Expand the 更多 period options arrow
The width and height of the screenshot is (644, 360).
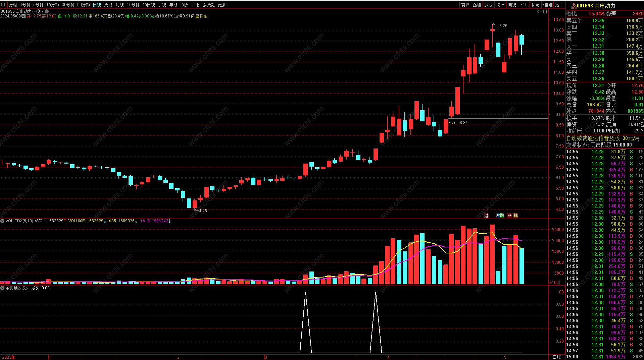[x=228, y=5]
